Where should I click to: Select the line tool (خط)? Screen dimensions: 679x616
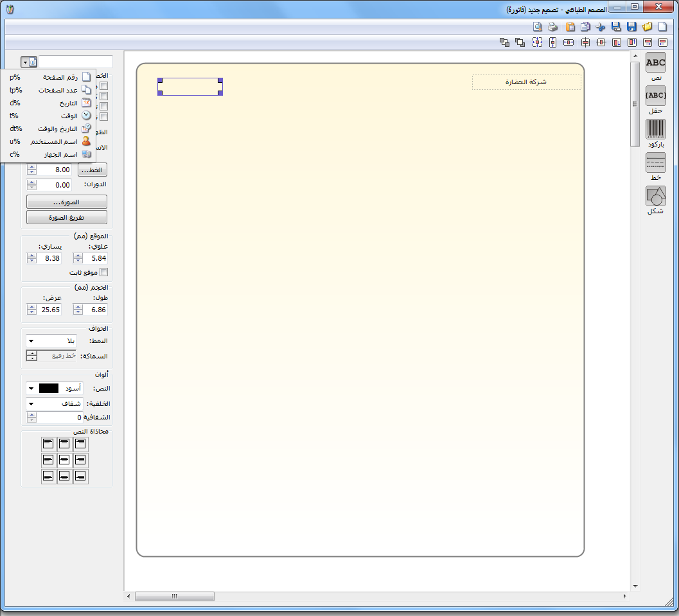coord(656,163)
